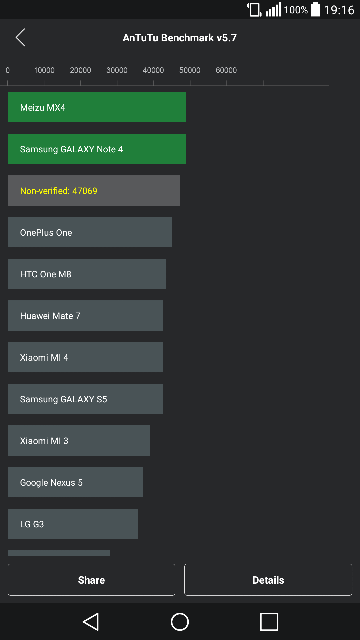This screenshot has height=640, width=360.
Task: Tap the Non-verified: 47069 score bar
Action: pos(94,191)
